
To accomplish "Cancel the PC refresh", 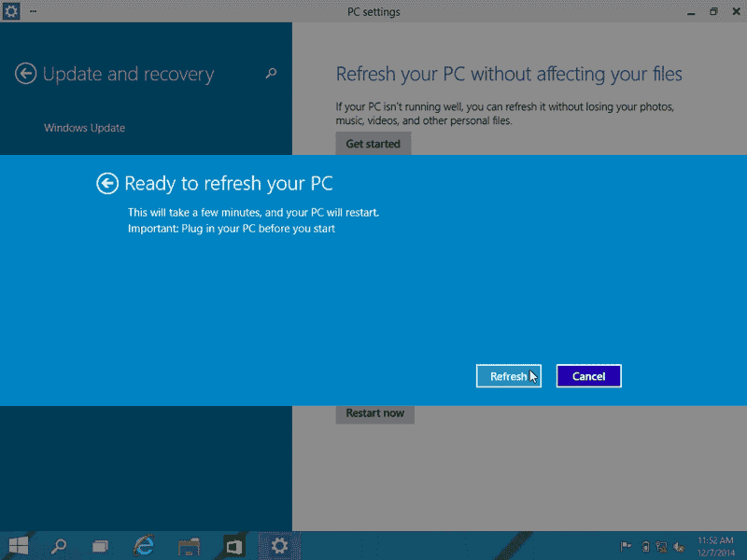I will coord(588,375).
